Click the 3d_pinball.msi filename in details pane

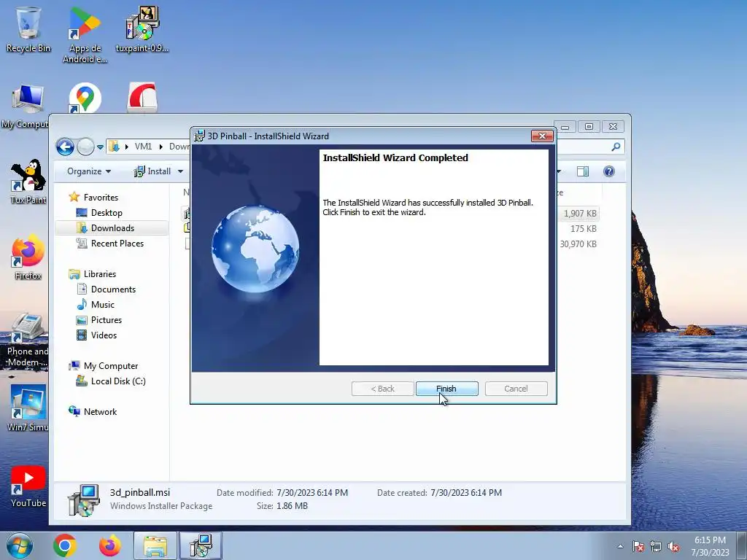point(140,492)
